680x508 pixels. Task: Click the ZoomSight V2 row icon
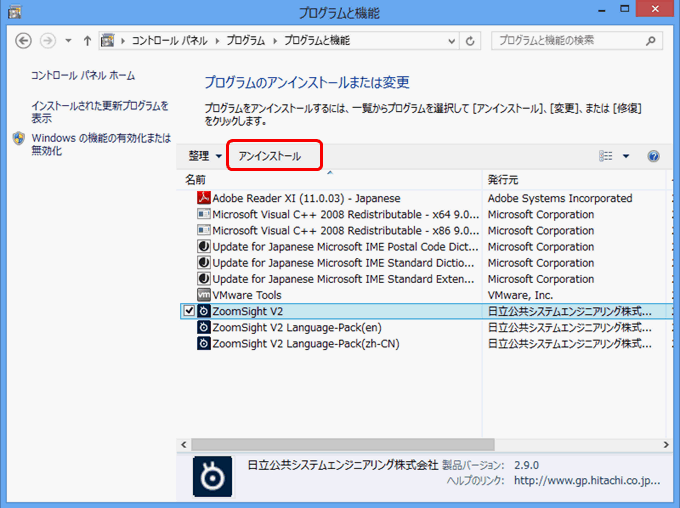pyautogui.click(x=203, y=311)
